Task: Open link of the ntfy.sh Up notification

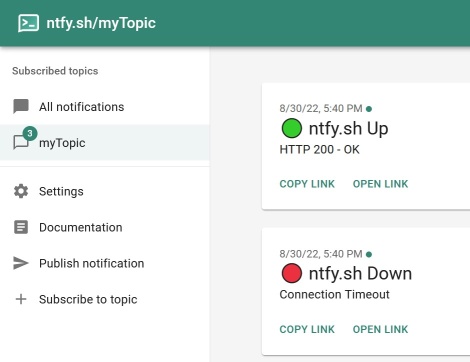Action: 380,184
